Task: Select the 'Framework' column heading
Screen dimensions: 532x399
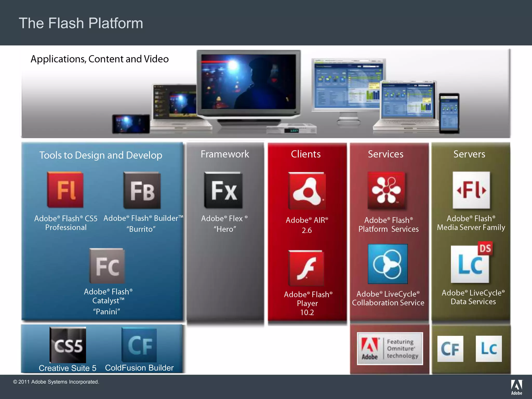Action: [x=225, y=154]
